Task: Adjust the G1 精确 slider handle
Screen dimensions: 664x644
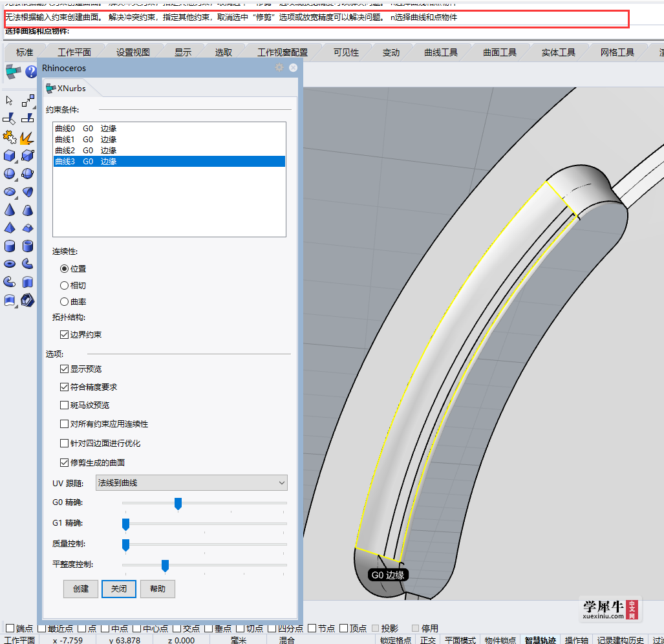Action: (126, 524)
